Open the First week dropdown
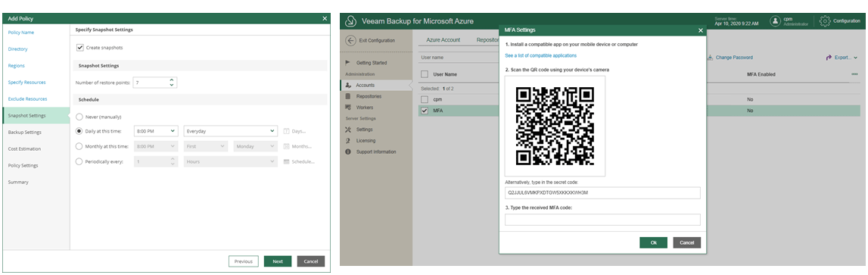 click(205, 146)
